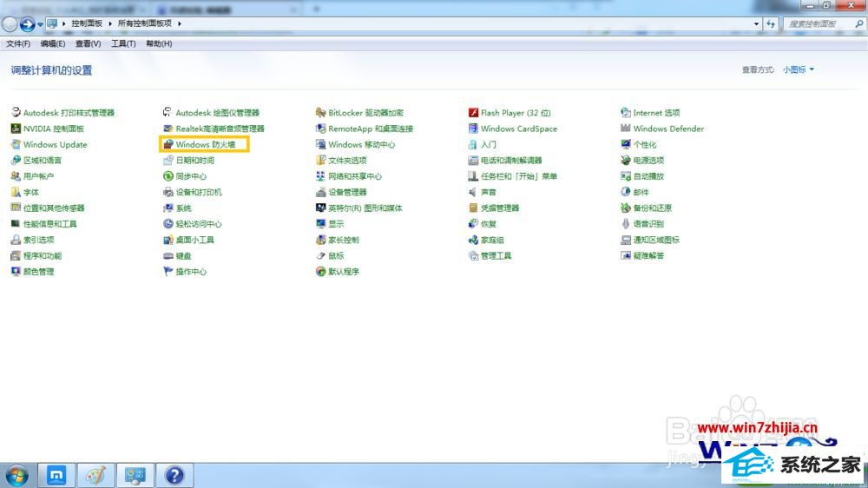Click the 声音 speaker icon
This screenshot has height=488, width=868.
[x=473, y=192]
